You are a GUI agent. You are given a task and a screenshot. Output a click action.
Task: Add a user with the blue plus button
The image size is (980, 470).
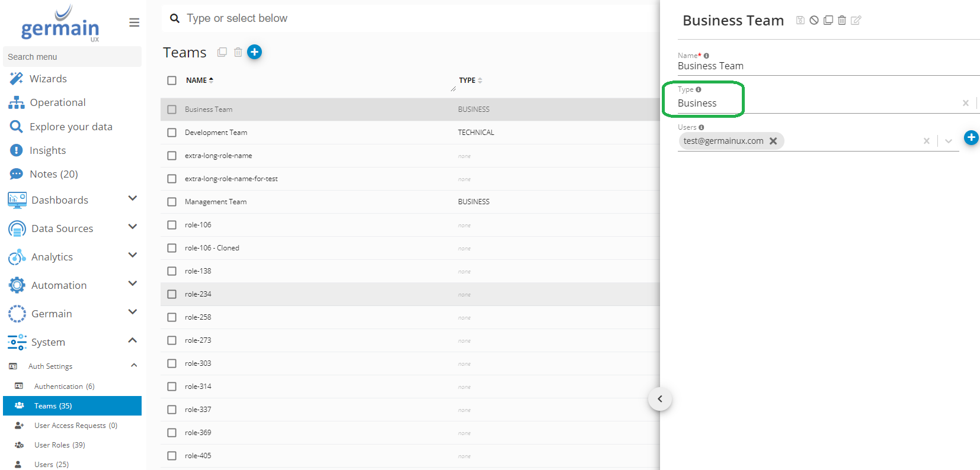pos(971,138)
